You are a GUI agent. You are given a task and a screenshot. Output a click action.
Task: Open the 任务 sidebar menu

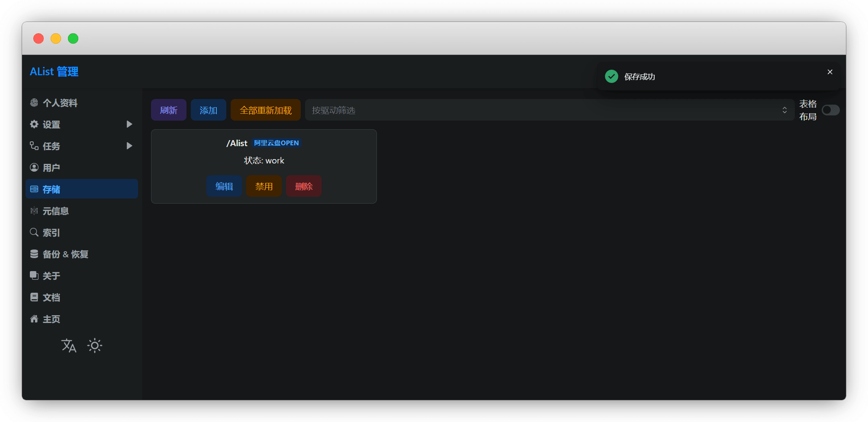pyautogui.click(x=82, y=146)
